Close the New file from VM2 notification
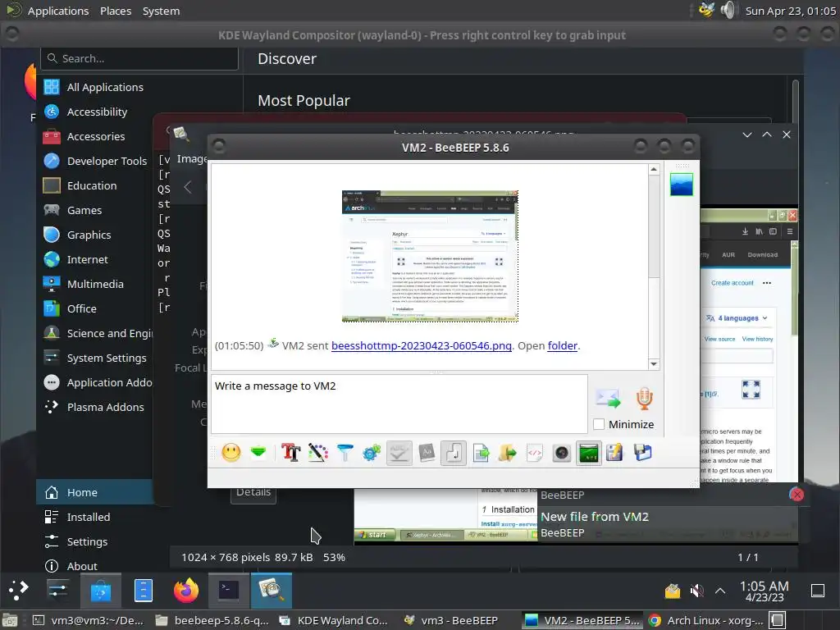The height and width of the screenshot is (630, 840). coord(797,495)
